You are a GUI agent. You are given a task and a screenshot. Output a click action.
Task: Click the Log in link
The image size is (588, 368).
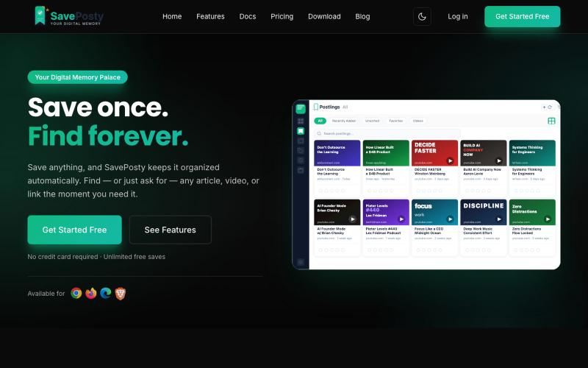[x=458, y=16]
